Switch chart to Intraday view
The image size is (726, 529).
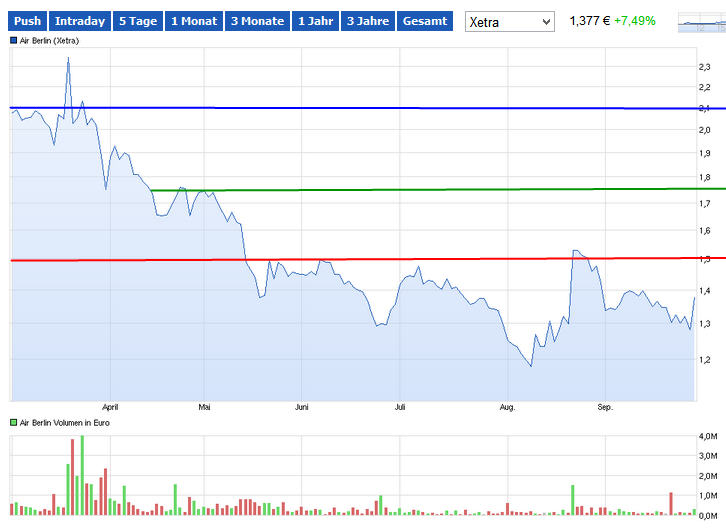coord(80,21)
